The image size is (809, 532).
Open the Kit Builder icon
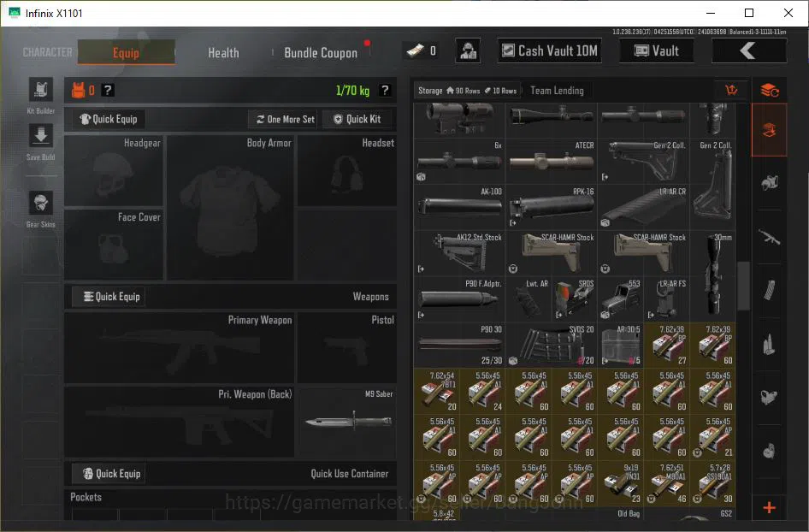pos(41,91)
